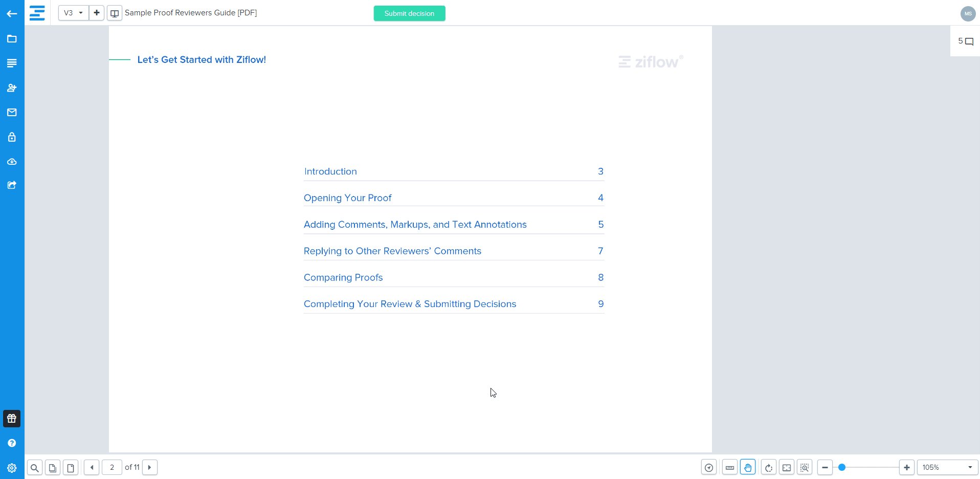
Task: Open the Comparing Proofs contents link
Action: coord(343,277)
